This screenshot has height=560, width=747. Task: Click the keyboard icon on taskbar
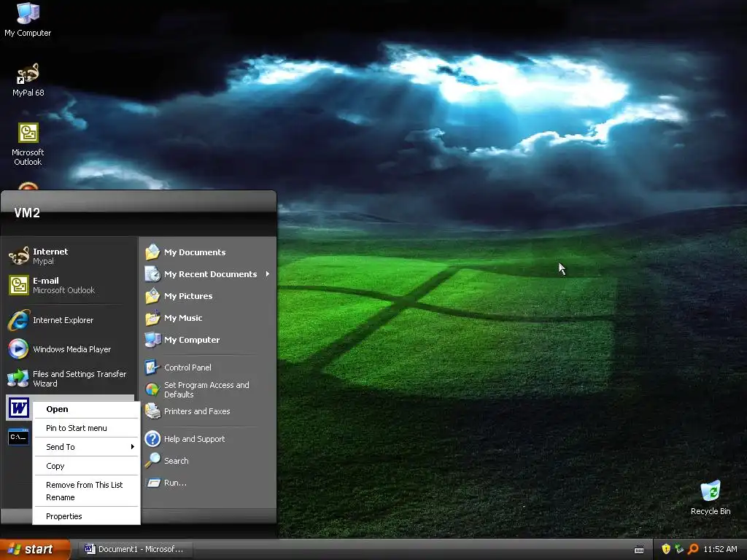[639, 550]
